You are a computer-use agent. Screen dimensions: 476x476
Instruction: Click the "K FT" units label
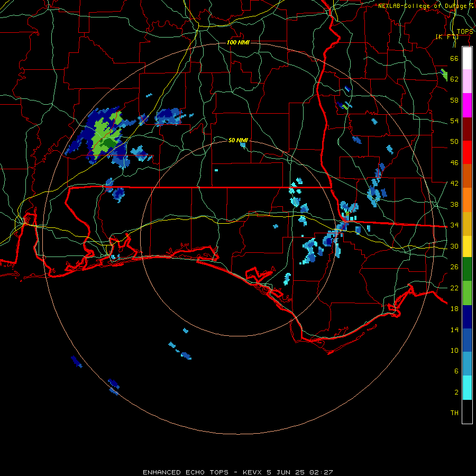pyautogui.click(x=447, y=36)
